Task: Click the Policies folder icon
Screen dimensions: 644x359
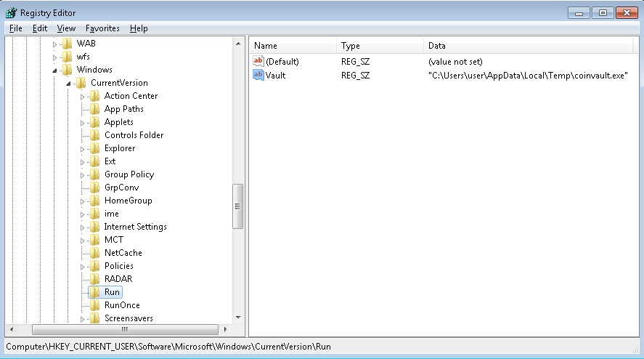Action: tap(95, 266)
